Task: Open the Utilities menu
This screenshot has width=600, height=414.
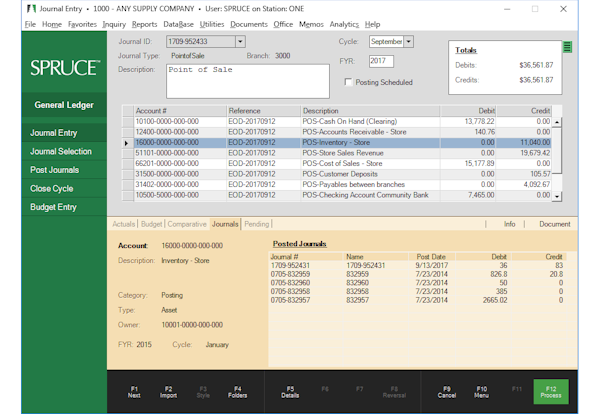Action: pyautogui.click(x=212, y=24)
